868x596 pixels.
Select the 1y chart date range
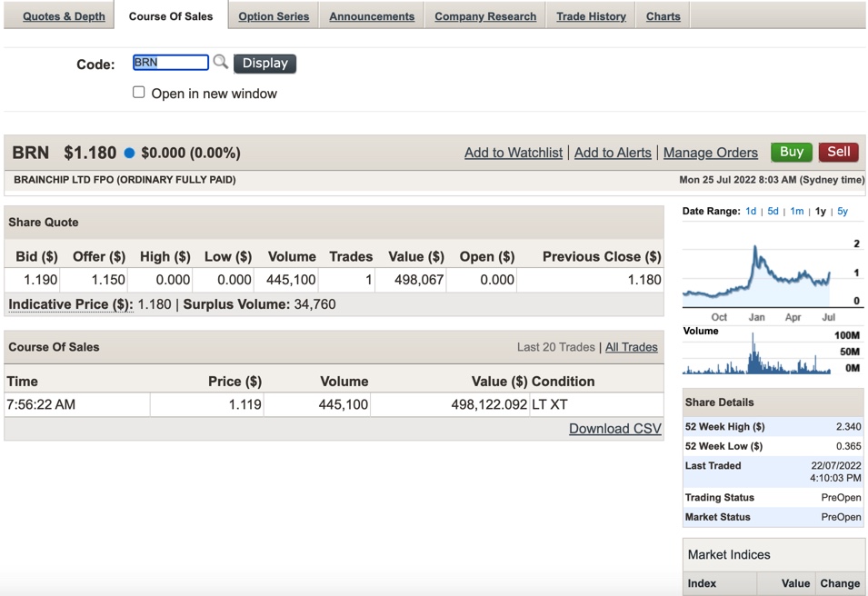click(x=821, y=211)
